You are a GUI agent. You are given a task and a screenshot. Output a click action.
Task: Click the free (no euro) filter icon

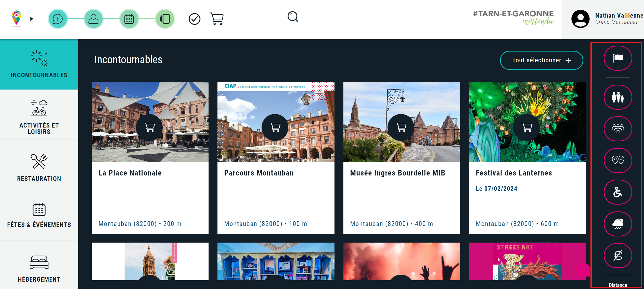[617, 255]
